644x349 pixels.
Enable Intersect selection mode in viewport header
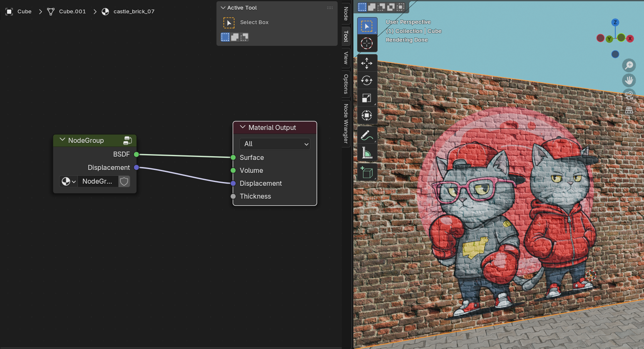tap(400, 7)
